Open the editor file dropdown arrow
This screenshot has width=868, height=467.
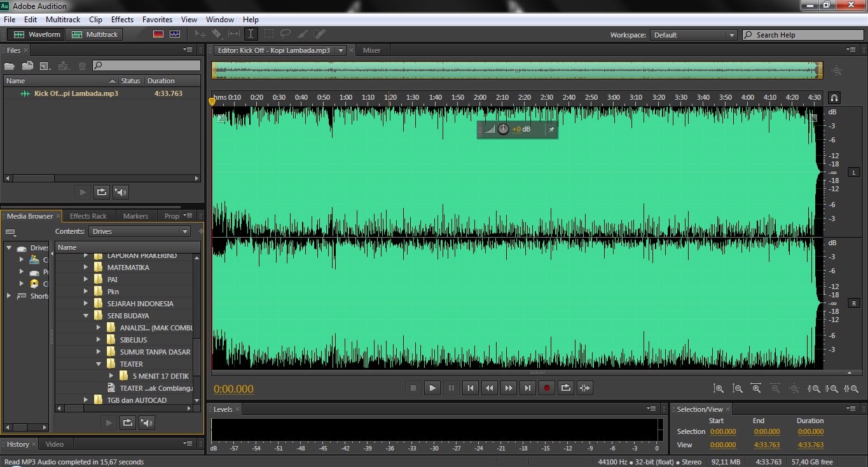pyautogui.click(x=341, y=50)
